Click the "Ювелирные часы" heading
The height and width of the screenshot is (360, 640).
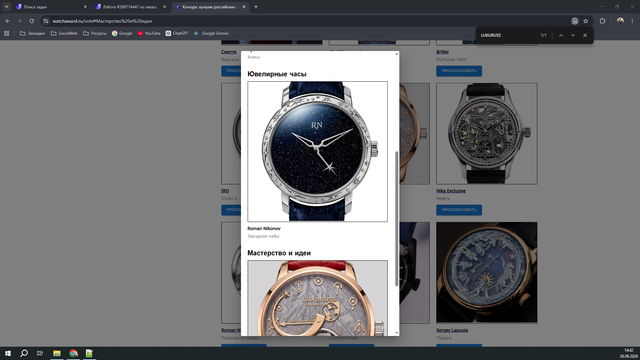(277, 74)
